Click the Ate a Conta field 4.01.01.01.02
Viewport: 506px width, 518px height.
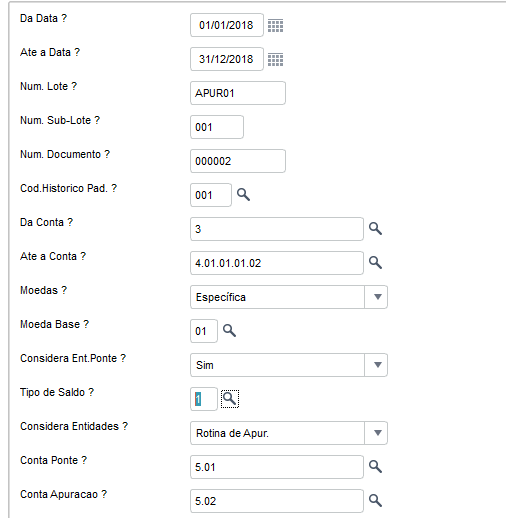pos(277,263)
